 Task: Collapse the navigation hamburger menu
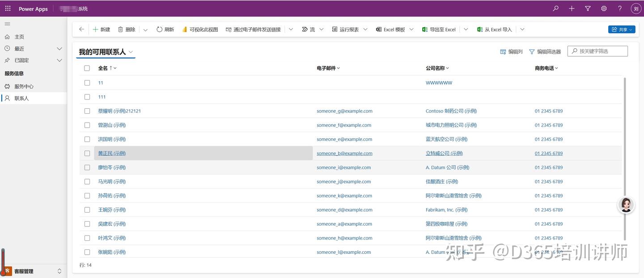7,24
